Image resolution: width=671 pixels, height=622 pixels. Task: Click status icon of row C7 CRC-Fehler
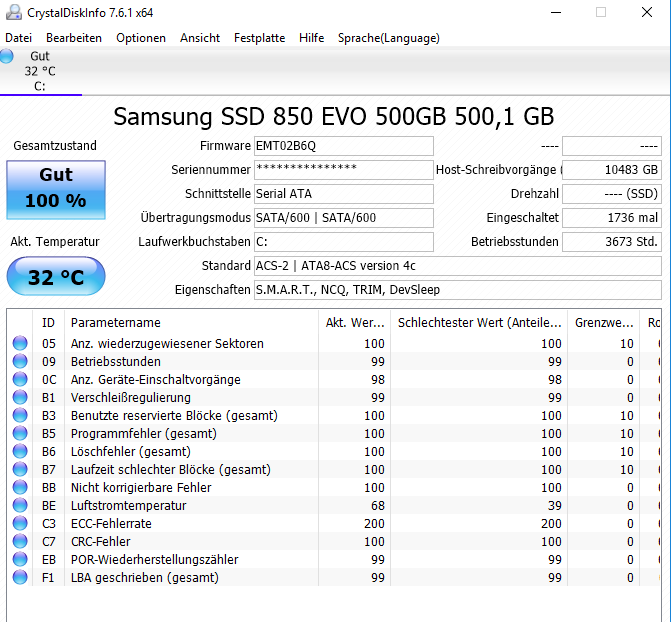click(20, 541)
